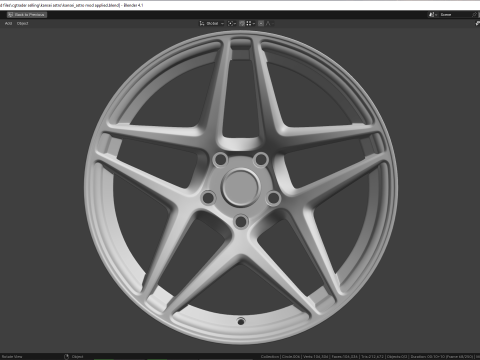Click the bottom lug bolt hole
This screenshot has height=360, width=480.
[x=241, y=222]
